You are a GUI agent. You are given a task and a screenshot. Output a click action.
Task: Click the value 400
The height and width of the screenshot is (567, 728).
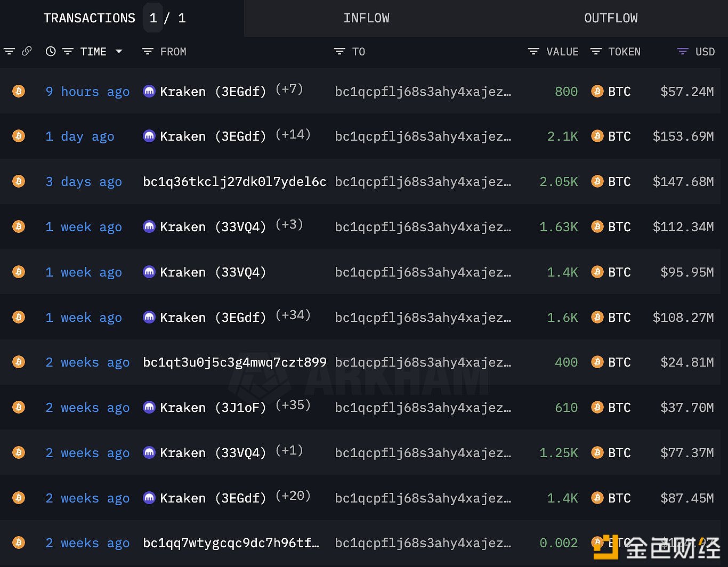pyautogui.click(x=567, y=362)
